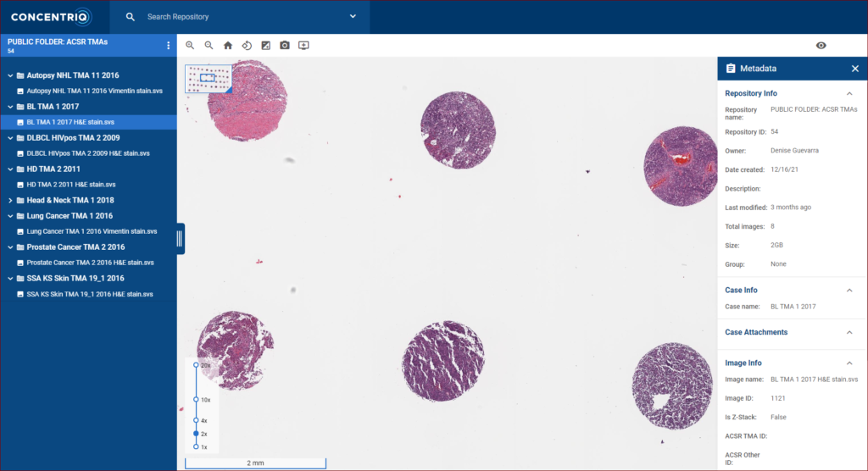
Task: Click the zoom in magnifier icon
Action: [190, 46]
